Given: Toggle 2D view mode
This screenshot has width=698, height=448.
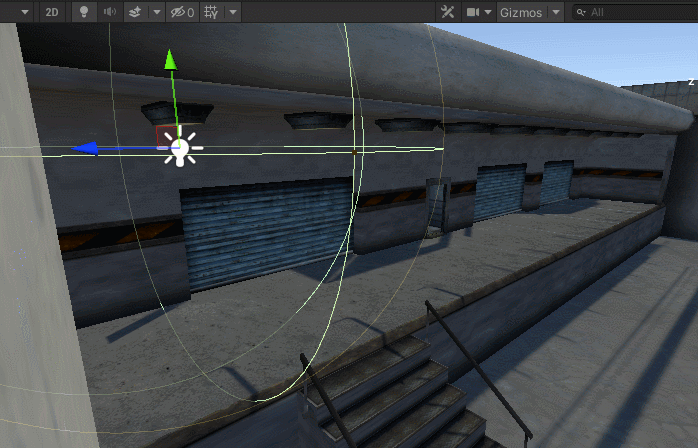Looking at the screenshot, I should pyautogui.click(x=52, y=12).
